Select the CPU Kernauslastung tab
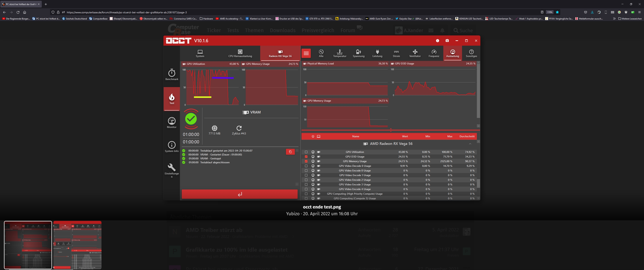644x270 pixels. (x=240, y=53)
